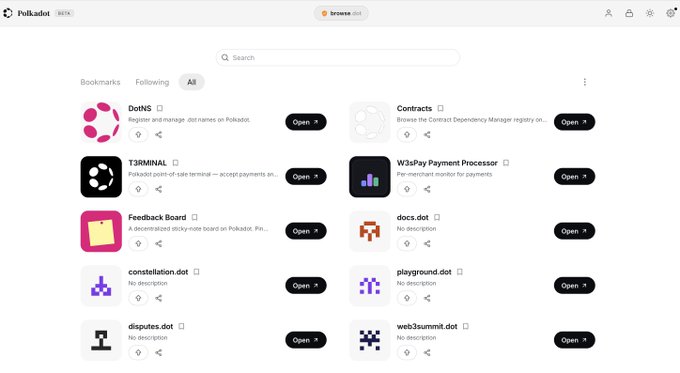Viewport: 680px width, 373px height.
Task: Click the W3sPay bar chart thumbnail
Action: pyautogui.click(x=369, y=177)
